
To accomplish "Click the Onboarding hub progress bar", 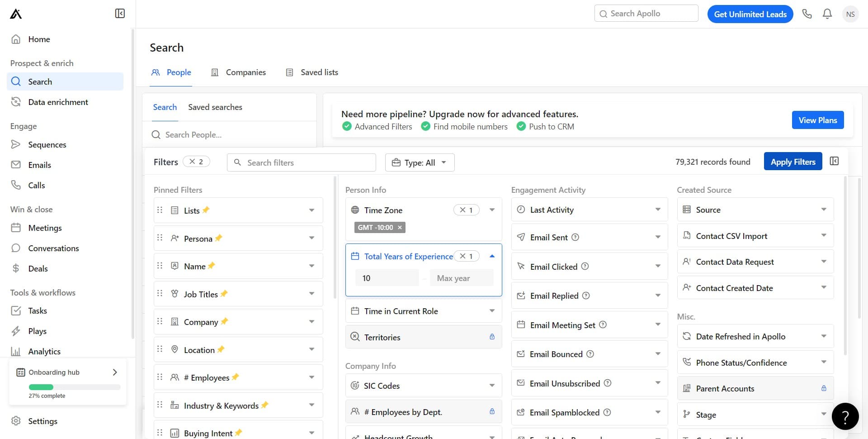I will click(75, 387).
